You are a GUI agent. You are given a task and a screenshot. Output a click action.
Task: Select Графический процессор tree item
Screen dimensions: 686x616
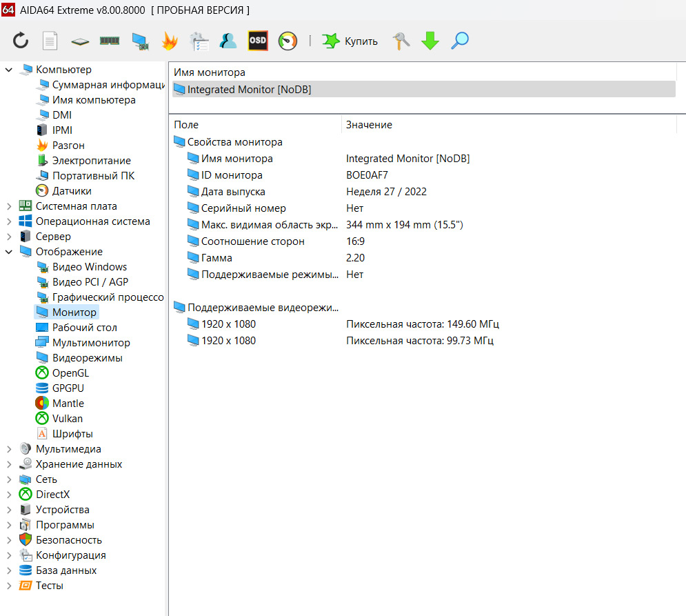100,297
